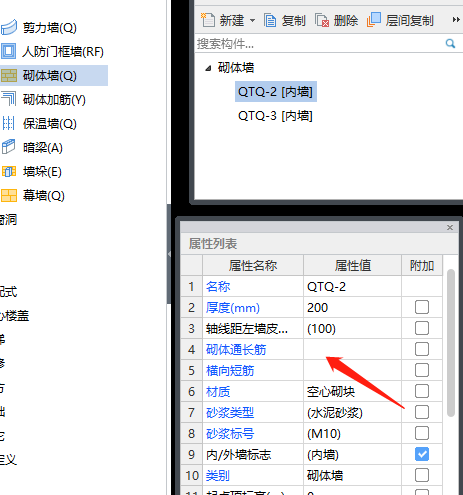Open the 新建 dropdown arrow
Screen dimensions: 463x495
(x=252, y=21)
